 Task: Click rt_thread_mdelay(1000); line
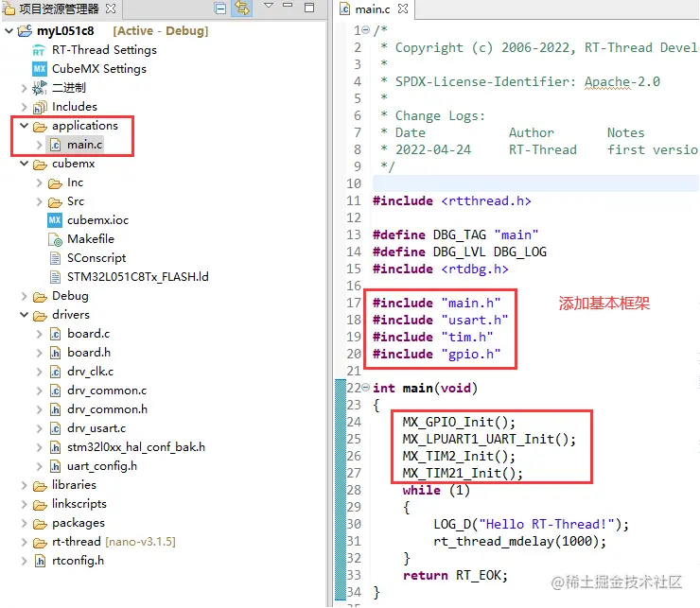point(519,541)
